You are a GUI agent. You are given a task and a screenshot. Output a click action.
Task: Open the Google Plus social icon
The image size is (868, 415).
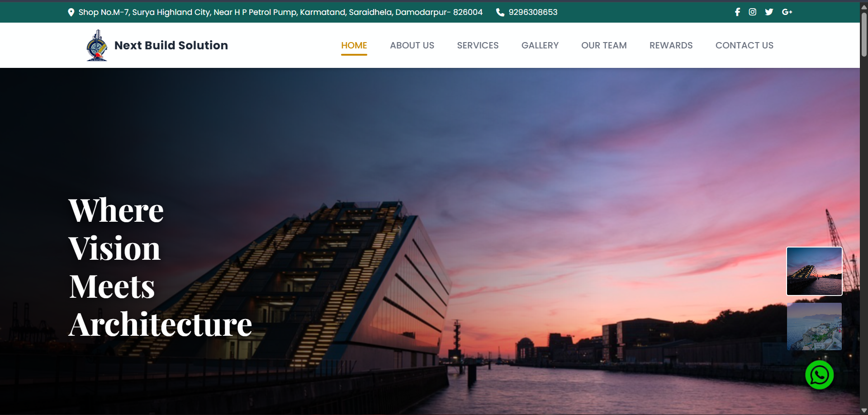click(x=787, y=12)
